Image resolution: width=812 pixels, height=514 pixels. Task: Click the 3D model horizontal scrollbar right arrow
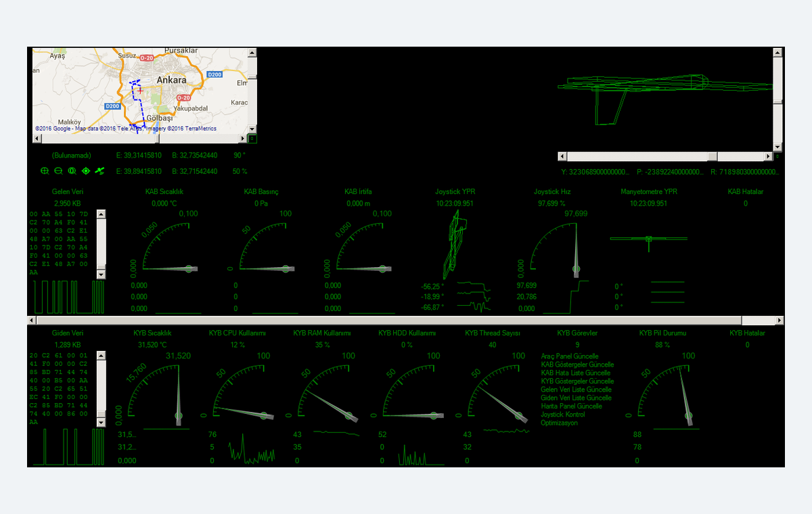click(x=769, y=156)
